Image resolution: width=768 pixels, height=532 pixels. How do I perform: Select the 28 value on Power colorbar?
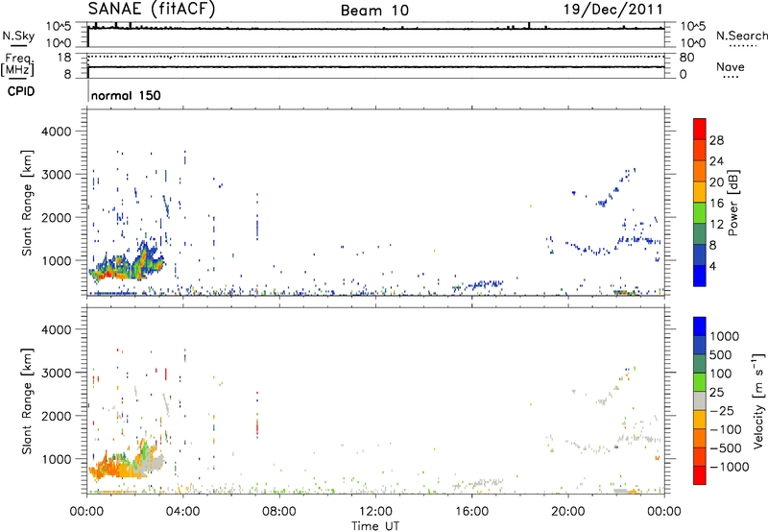[x=716, y=140]
